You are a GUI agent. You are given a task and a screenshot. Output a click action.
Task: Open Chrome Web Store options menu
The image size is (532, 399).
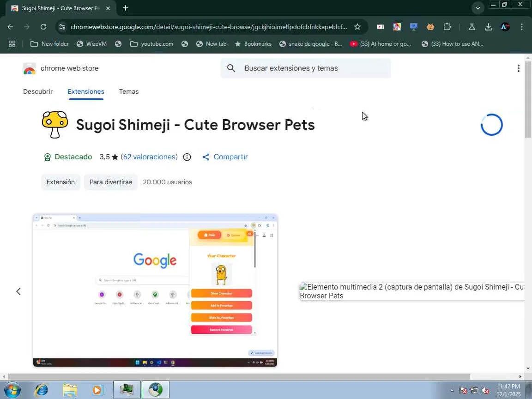point(518,68)
